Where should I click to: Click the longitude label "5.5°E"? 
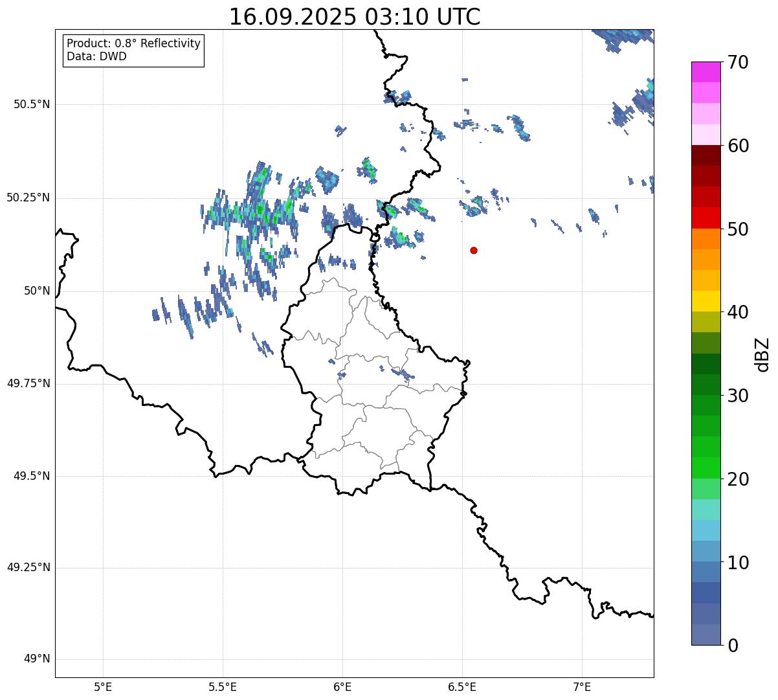pos(223,686)
